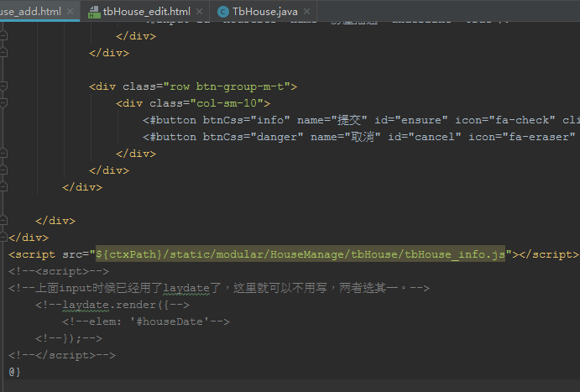Switch to the tbHouse_edit.html tab
Viewport: 580px width, 392px height.
147,12
